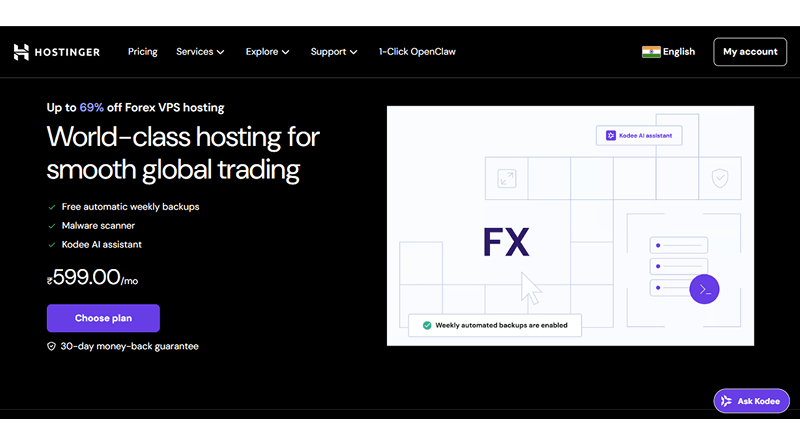Click 'Kodee AI assistant' feature list text

click(x=102, y=244)
